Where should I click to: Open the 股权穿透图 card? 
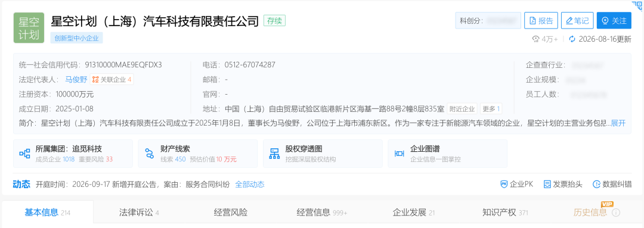[x=323, y=154]
